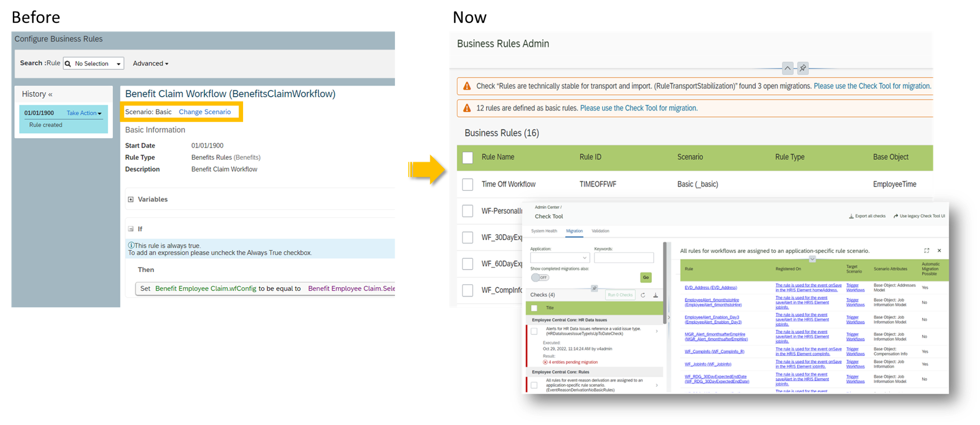
Task: Pin the Check Tool filter bar
Action: [x=594, y=288]
